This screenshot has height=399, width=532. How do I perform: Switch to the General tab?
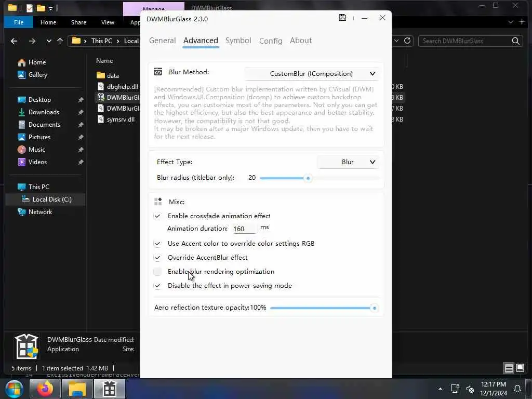click(162, 41)
